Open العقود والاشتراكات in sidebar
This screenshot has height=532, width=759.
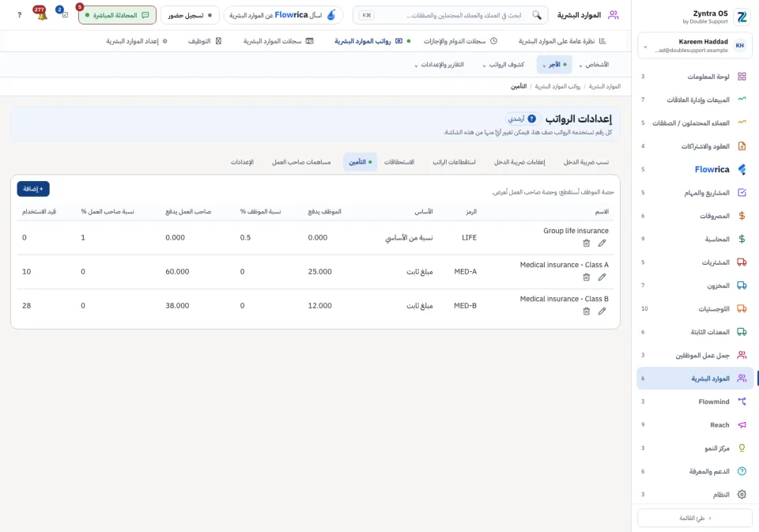(695, 146)
